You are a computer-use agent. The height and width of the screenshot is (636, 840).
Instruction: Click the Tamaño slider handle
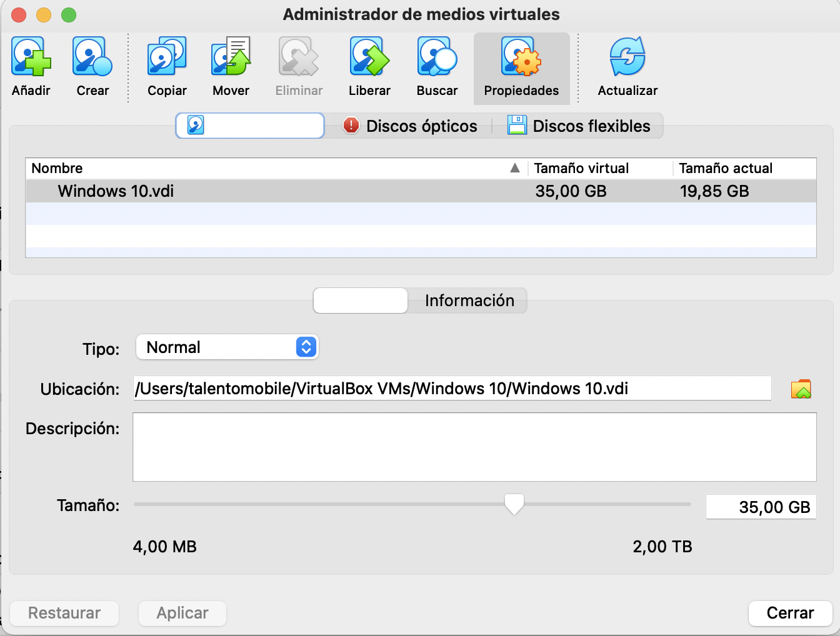coord(514,504)
